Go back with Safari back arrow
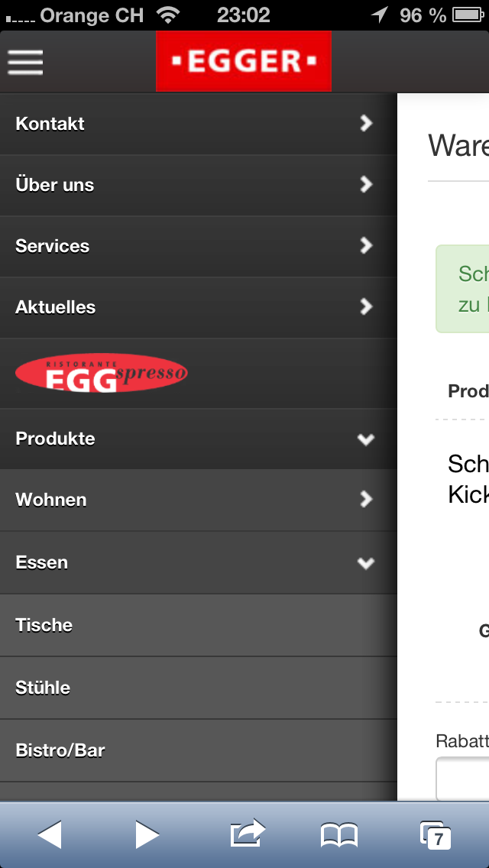The image size is (489, 868). [x=49, y=834]
